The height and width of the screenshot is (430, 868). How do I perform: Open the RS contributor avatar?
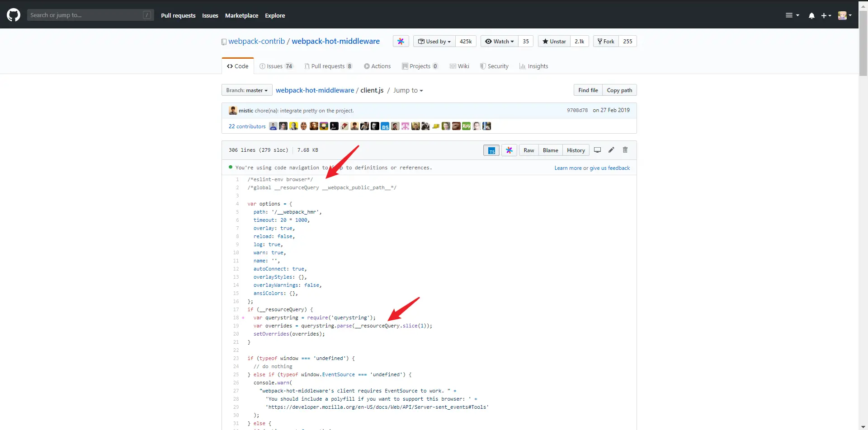[x=385, y=126]
